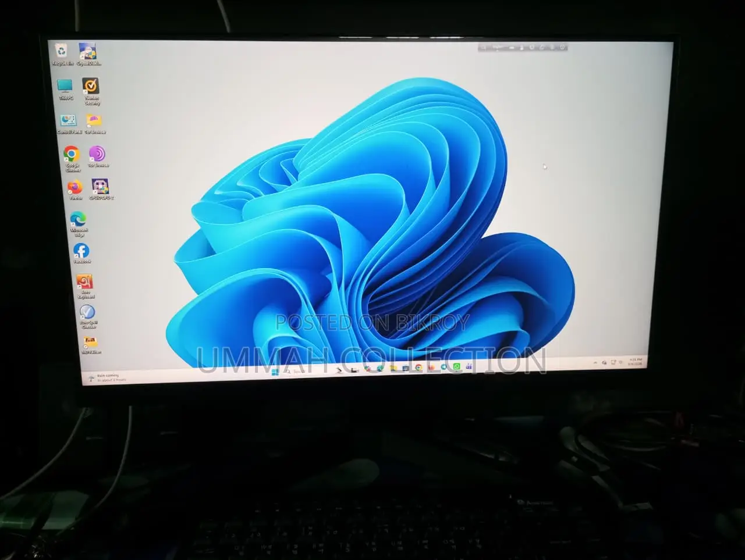This screenshot has height=560, width=745.
Task: Open the Avro Spell Checker shortcut
Action: (x=88, y=317)
